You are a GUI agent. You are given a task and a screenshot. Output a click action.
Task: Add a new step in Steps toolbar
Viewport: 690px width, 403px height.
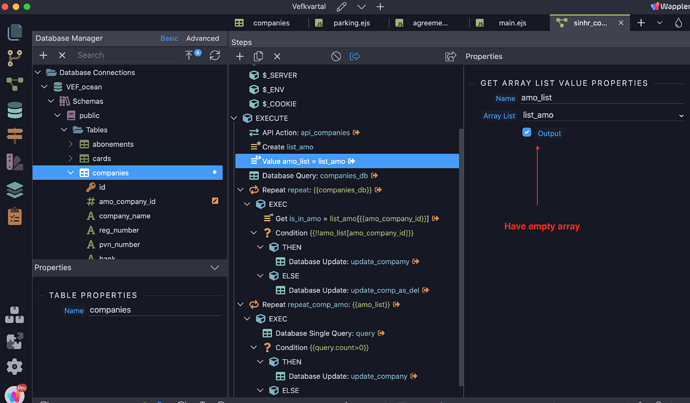(239, 56)
